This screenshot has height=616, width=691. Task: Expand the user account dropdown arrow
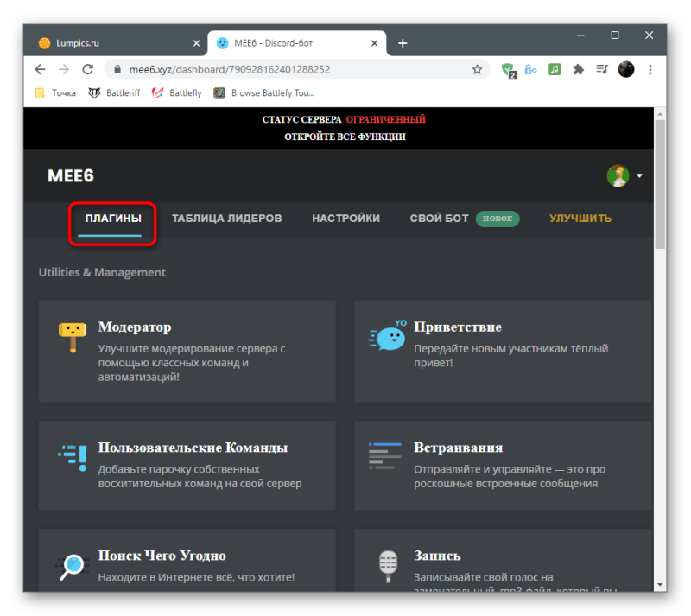(639, 175)
